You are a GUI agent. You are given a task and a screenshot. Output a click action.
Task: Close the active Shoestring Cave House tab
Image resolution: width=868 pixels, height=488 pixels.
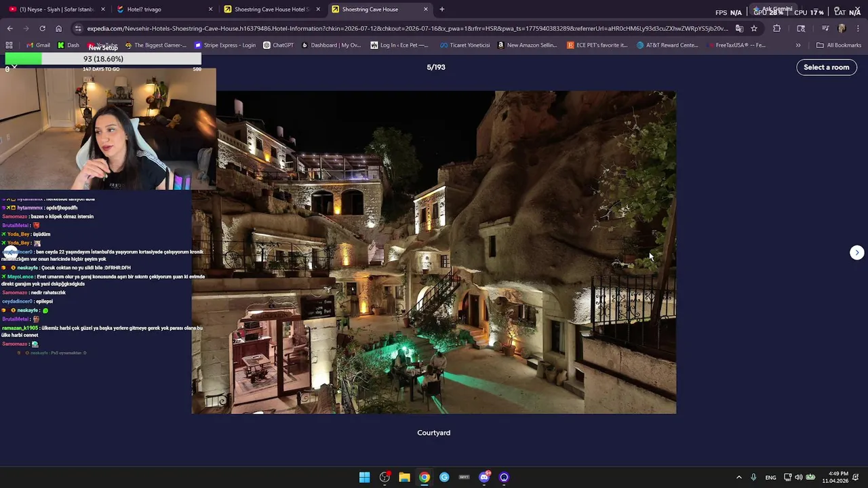(426, 9)
